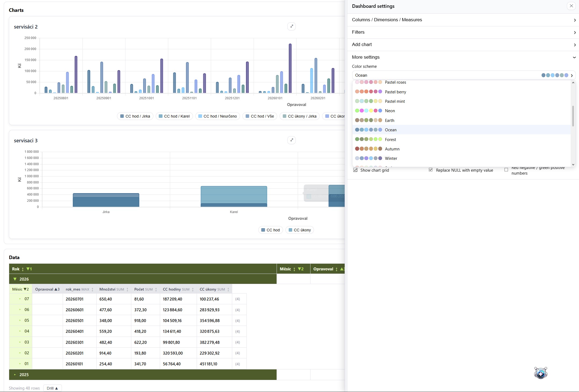
Task: Expand month 05 row
Action: 20,320
